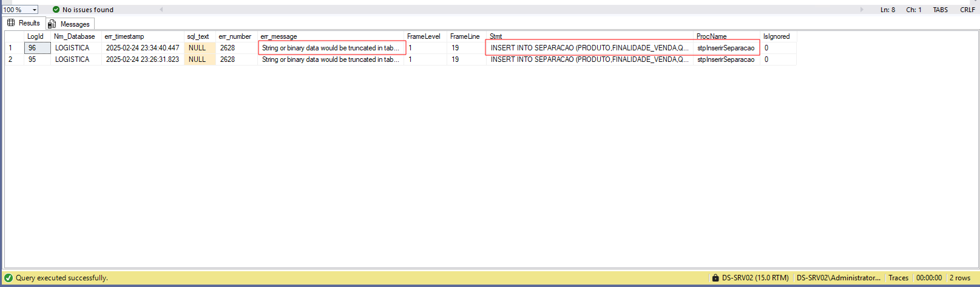Screen dimensions: 980x287
Task: Select the err_message column header
Action: coord(279,36)
